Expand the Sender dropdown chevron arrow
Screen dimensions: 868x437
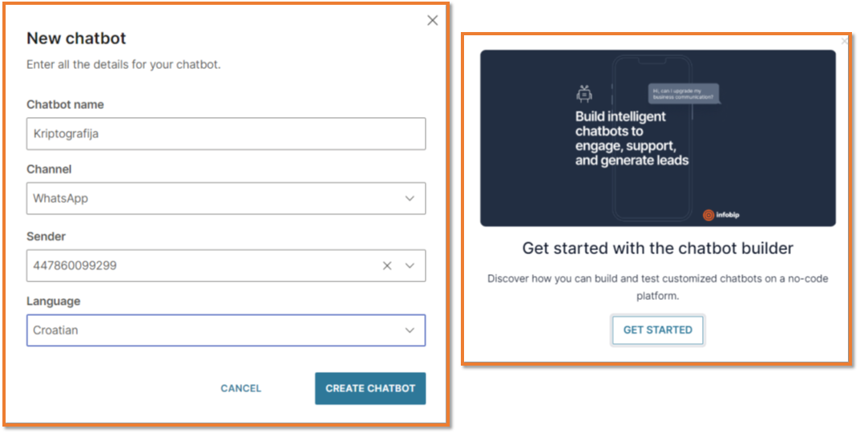pos(410,265)
